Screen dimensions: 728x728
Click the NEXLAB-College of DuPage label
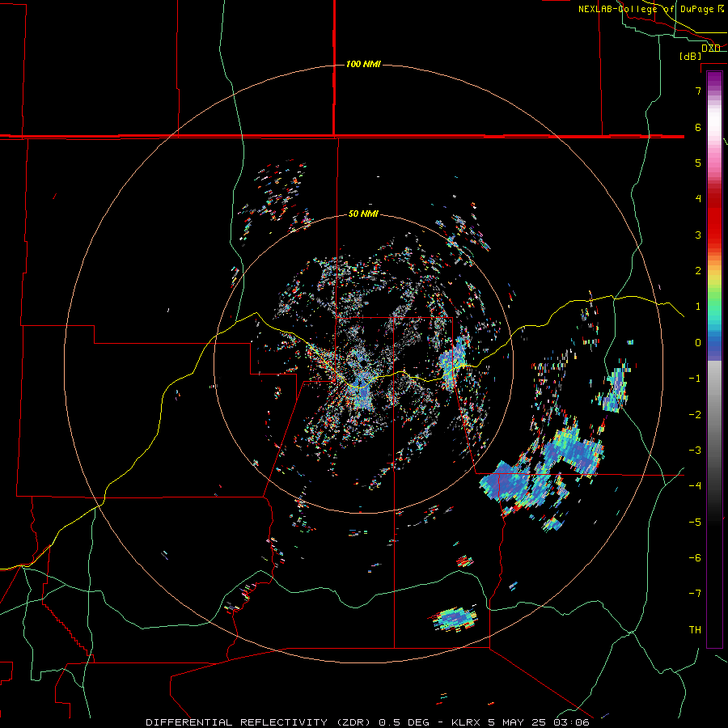click(651, 9)
